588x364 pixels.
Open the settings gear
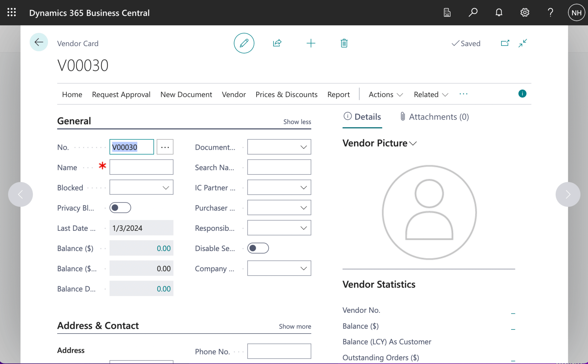pyautogui.click(x=524, y=12)
